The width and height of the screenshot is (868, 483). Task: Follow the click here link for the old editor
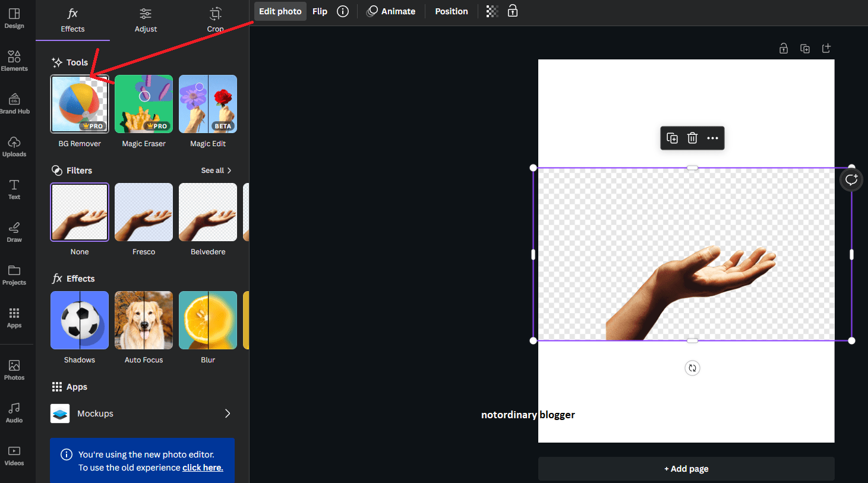(x=203, y=468)
